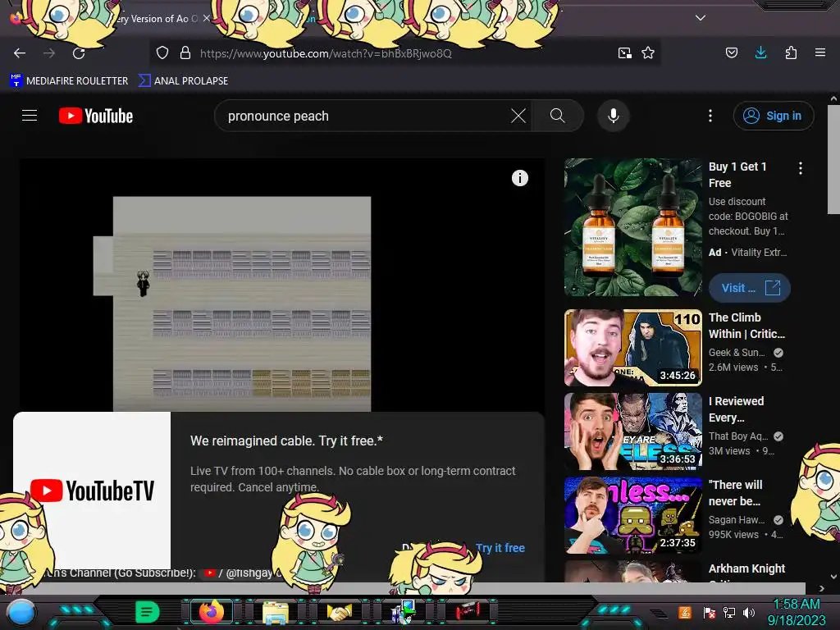Click Try it free for YouTube TV

point(500,548)
